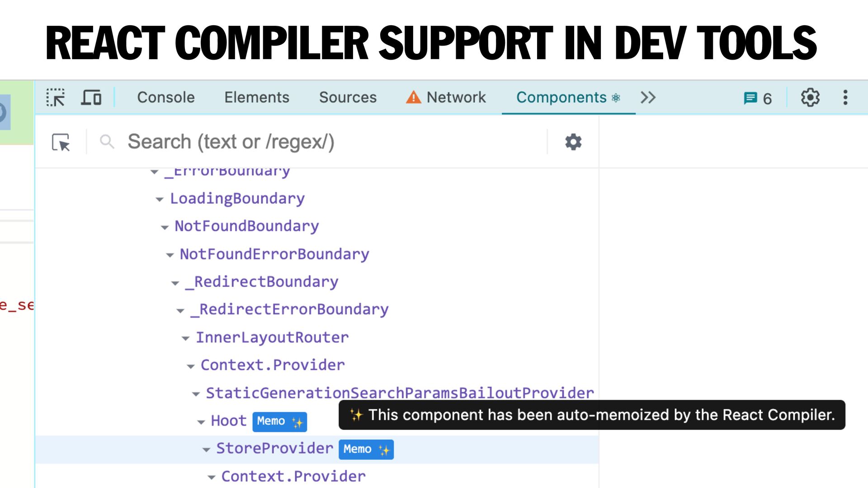
Task: Select _RedirectErrorBoundary in the tree
Action: (x=289, y=310)
